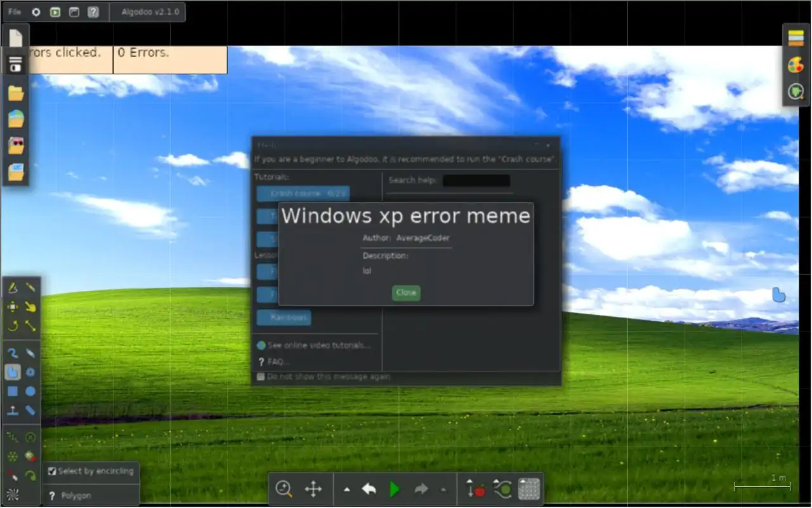812x508 pixels.
Task: Select the Thruster tool
Action: tap(30, 456)
